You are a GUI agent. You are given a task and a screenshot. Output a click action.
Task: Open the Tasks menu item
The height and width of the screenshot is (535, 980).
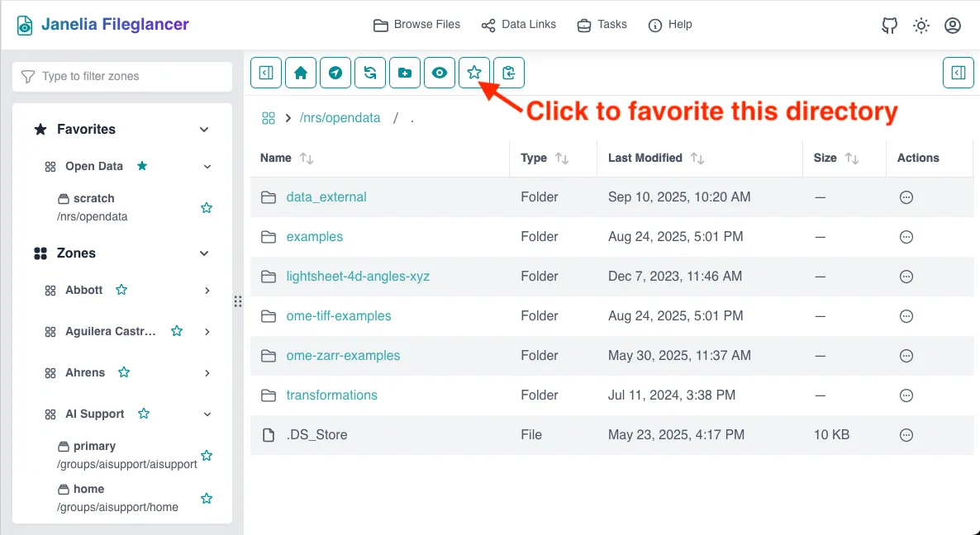point(602,25)
